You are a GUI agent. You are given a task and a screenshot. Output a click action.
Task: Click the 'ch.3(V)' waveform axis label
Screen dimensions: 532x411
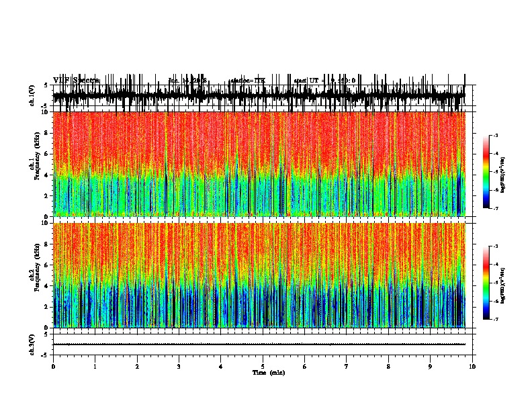coord(32,345)
